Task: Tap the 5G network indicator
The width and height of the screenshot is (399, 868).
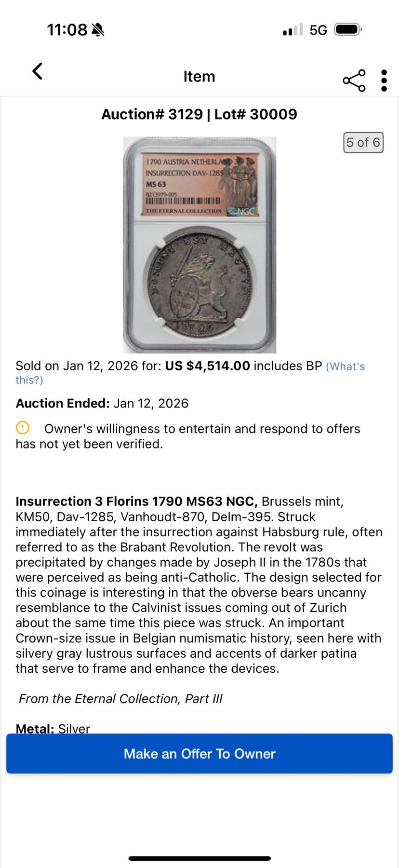Action: [x=318, y=30]
